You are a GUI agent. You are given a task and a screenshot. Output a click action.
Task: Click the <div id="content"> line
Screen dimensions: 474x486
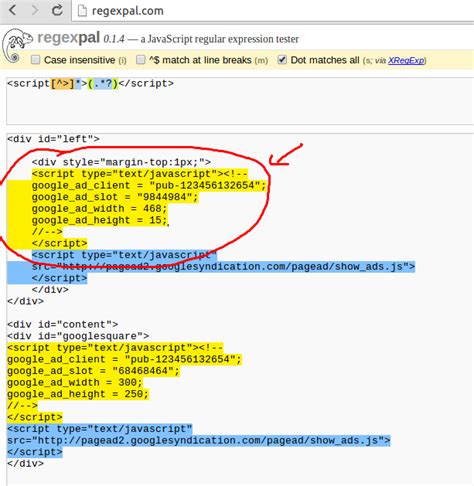(63, 324)
